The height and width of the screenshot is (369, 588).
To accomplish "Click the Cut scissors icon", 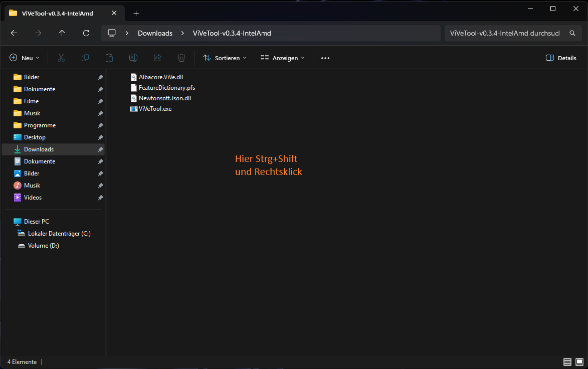I will (61, 58).
